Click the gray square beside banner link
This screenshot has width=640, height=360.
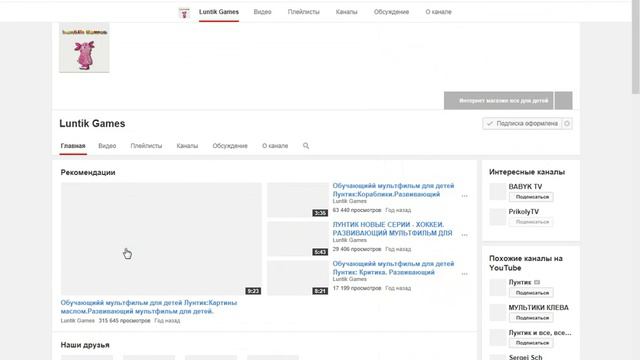coord(563,100)
